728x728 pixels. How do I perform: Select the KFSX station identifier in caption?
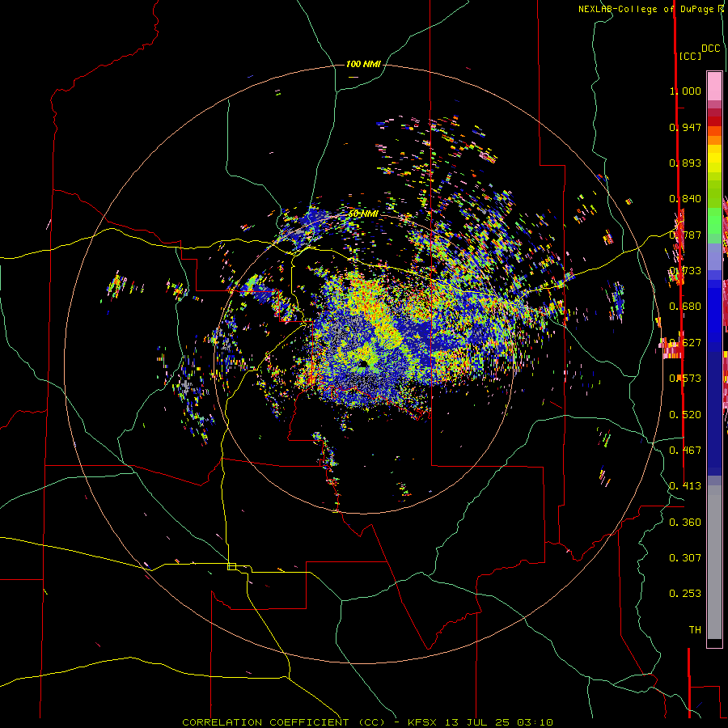[422, 722]
